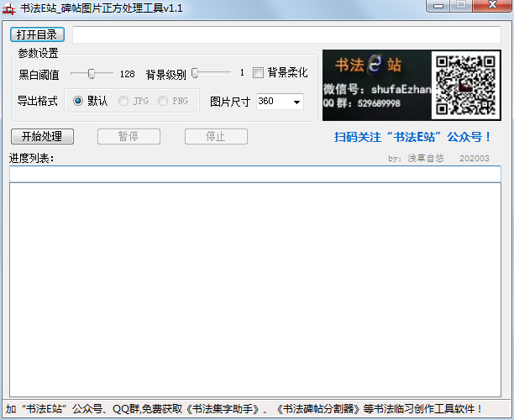Viewport: 514px width, 420px height.
Task: Click the 背景级别 label
Action: point(165,75)
